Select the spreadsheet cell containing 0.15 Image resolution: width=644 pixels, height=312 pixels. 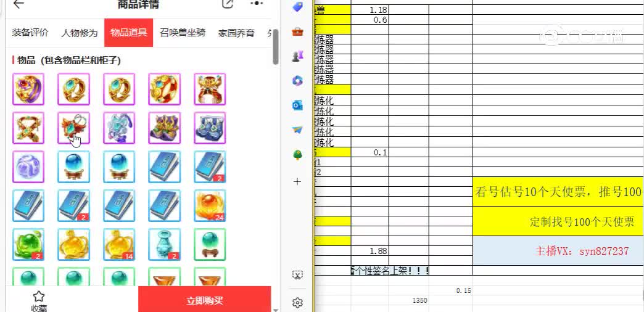click(x=451, y=290)
